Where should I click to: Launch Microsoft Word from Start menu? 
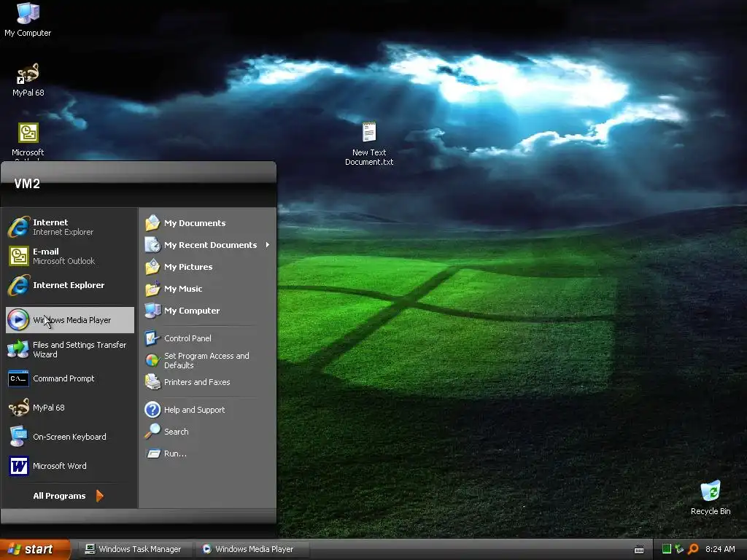[69, 466]
